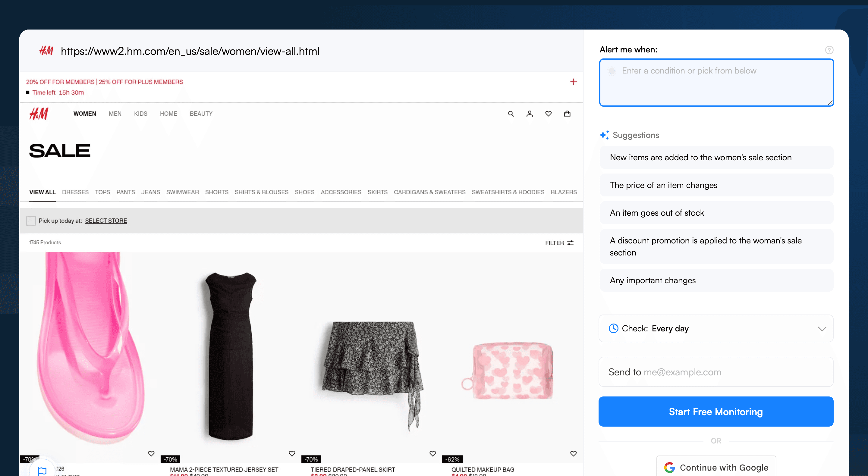Open the account profile icon
The width and height of the screenshot is (868, 476).
click(x=530, y=114)
